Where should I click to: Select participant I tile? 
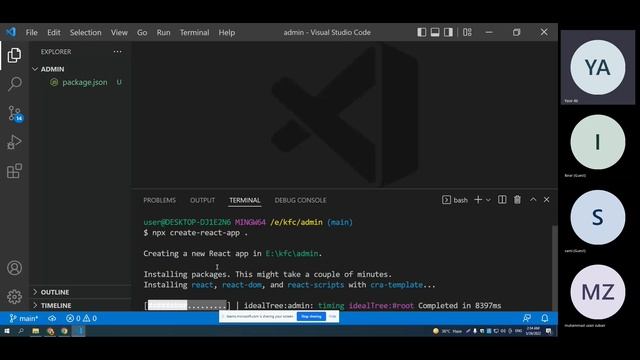(598, 142)
